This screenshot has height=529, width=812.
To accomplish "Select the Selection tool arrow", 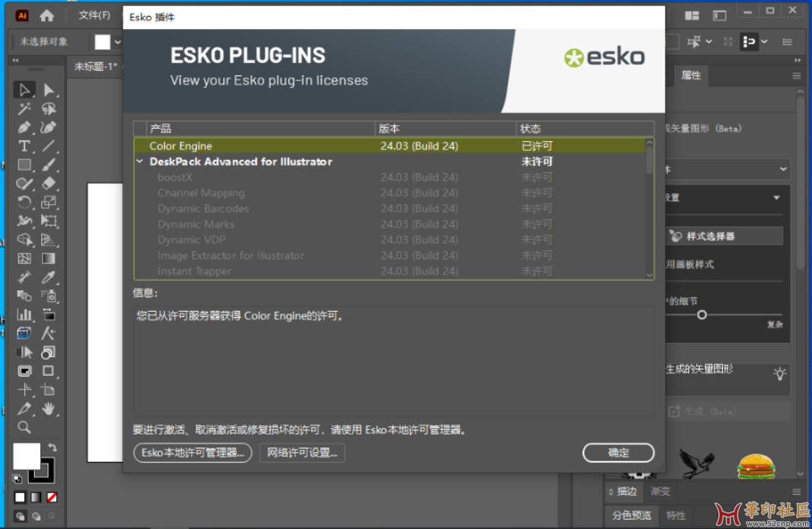I will pyautogui.click(x=24, y=89).
